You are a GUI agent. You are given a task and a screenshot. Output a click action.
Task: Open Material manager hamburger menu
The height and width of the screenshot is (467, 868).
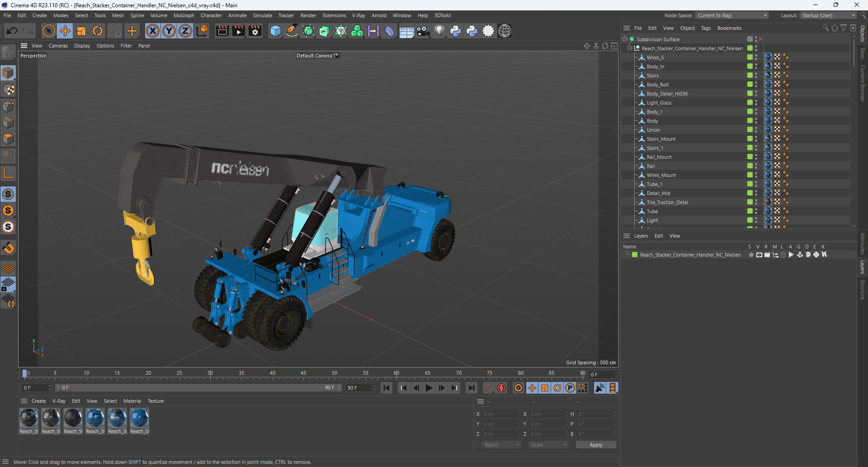24,401
